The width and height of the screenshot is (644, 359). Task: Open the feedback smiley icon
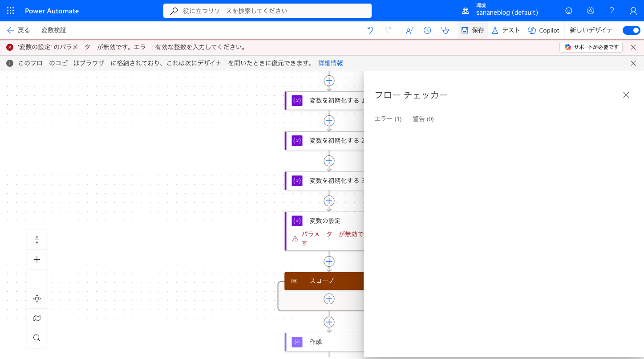pyautogui.click(x=569, y=11)
